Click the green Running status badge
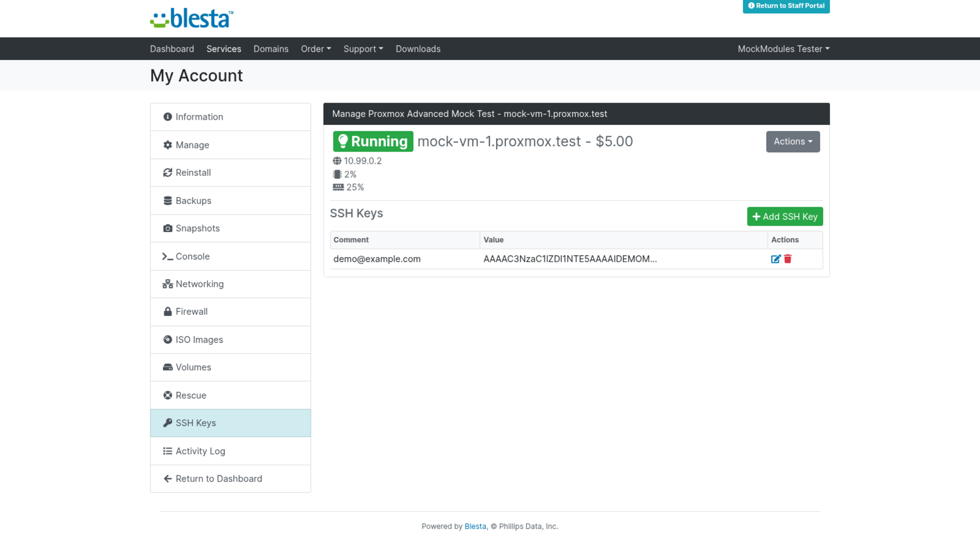980x551 pixels. [x=373, y=141]
